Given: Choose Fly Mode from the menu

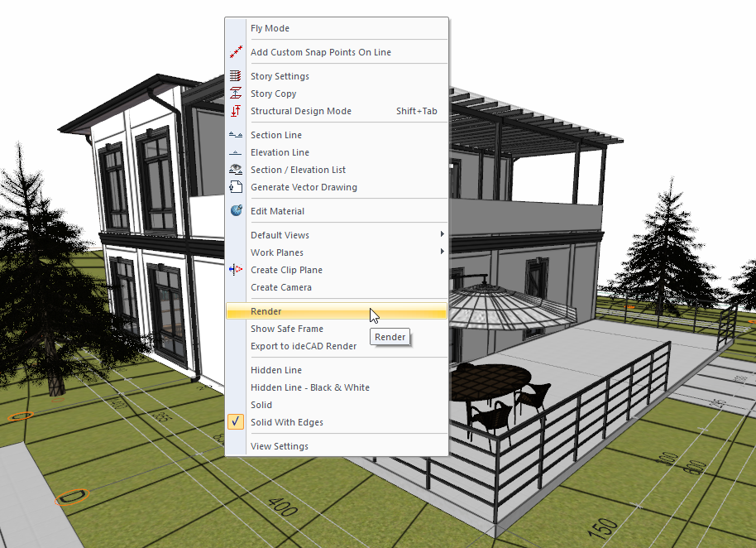Looking at the screenshot, I should click(x=269, y=27).
